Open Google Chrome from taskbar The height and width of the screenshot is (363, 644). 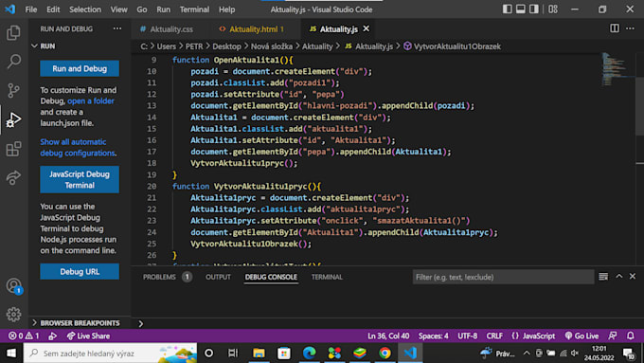tap(385, 353)
